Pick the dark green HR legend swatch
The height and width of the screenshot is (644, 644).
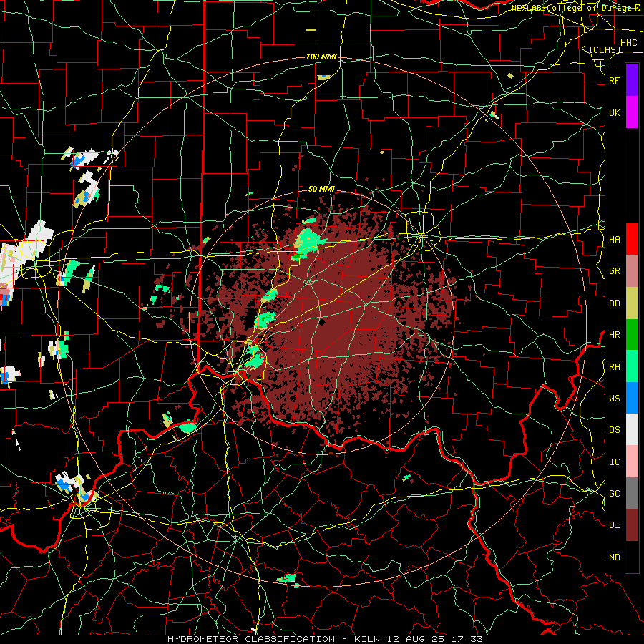pos(632,334)
